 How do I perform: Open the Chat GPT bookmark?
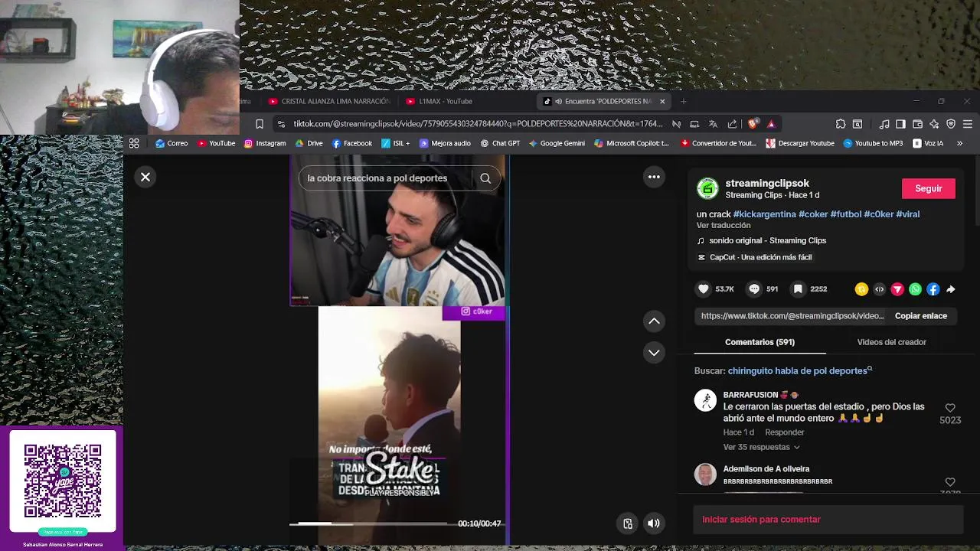point(500,143)
